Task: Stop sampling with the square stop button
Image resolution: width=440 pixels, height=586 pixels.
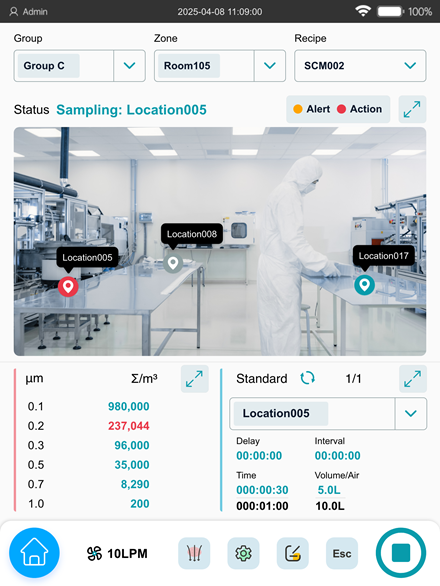Action: point(401,553)
